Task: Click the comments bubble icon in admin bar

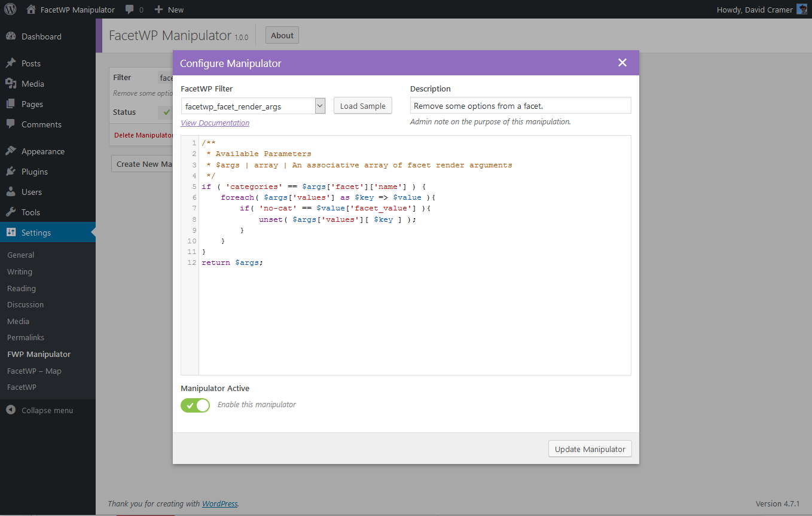Action: [130, 10]
